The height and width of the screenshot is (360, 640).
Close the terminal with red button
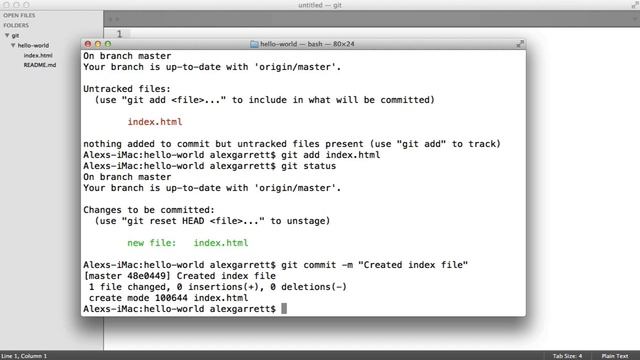pyautogui.click(x=88, y=44)
